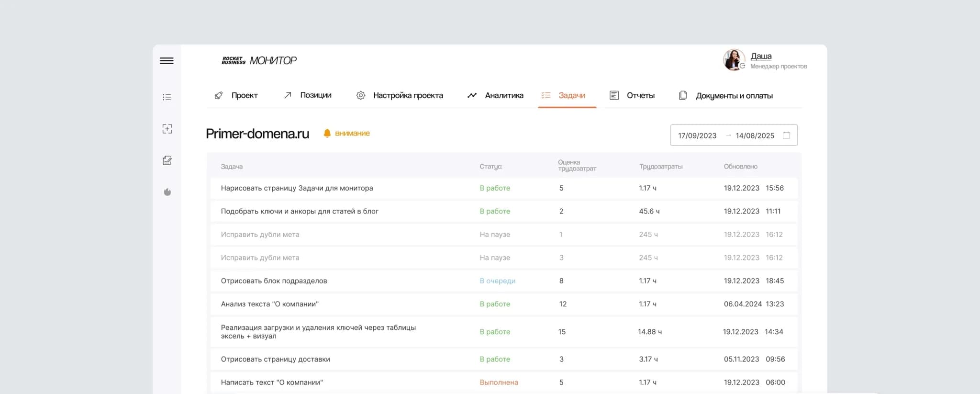
Task: Open task Нарисовать страницу Задачи для монитора
Action: (297, 188)
